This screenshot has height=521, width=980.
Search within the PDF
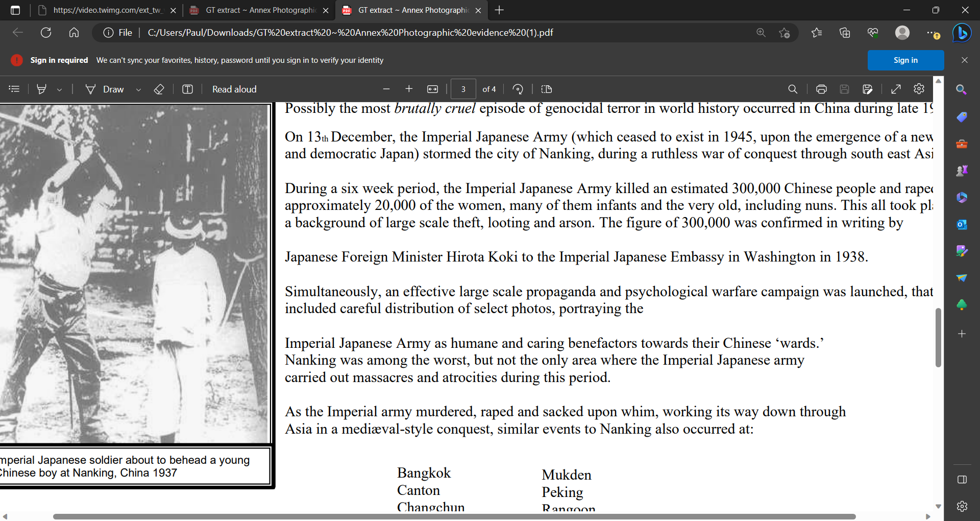click(x=793, y=89)
